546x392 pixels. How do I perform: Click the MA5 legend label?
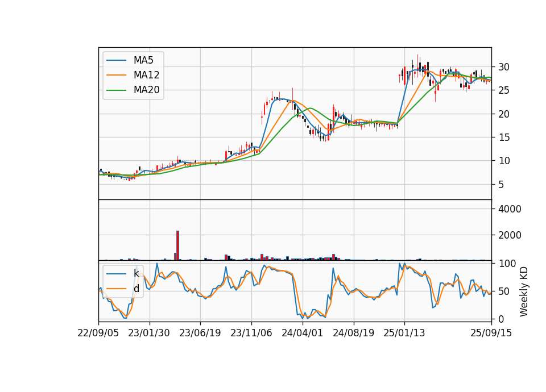tap(143, 60)
